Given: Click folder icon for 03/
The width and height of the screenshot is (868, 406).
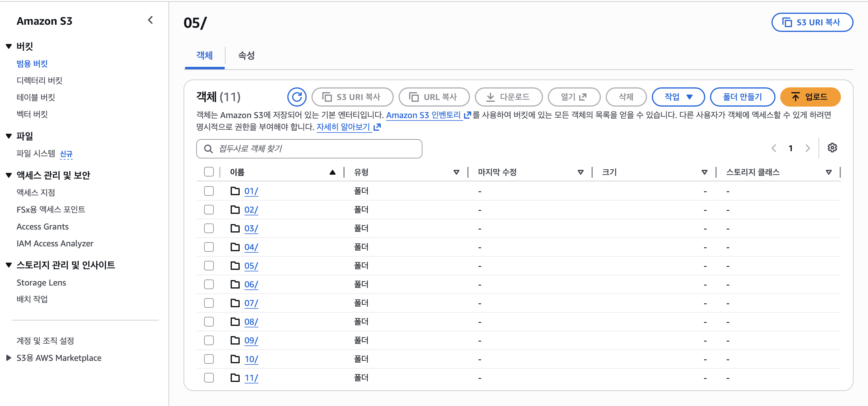Looking at the screenshot, I should tap(235, 228).
